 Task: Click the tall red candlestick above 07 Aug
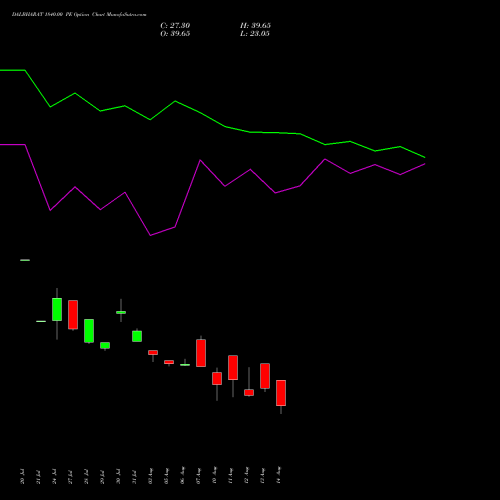click(x=201, y=353)
